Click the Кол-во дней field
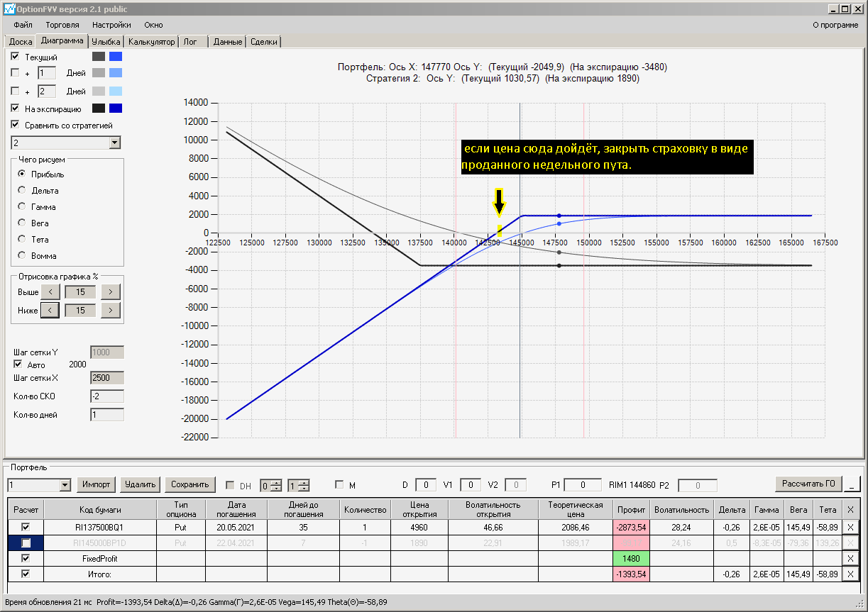This screenshot has height=612, width=868. click(x=107, y=415)
